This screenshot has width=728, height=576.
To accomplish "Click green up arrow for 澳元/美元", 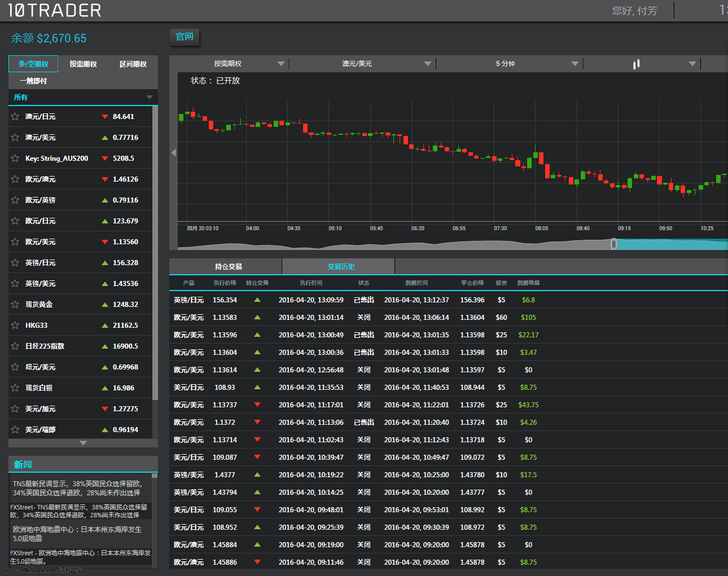I will tap(105, 138).
